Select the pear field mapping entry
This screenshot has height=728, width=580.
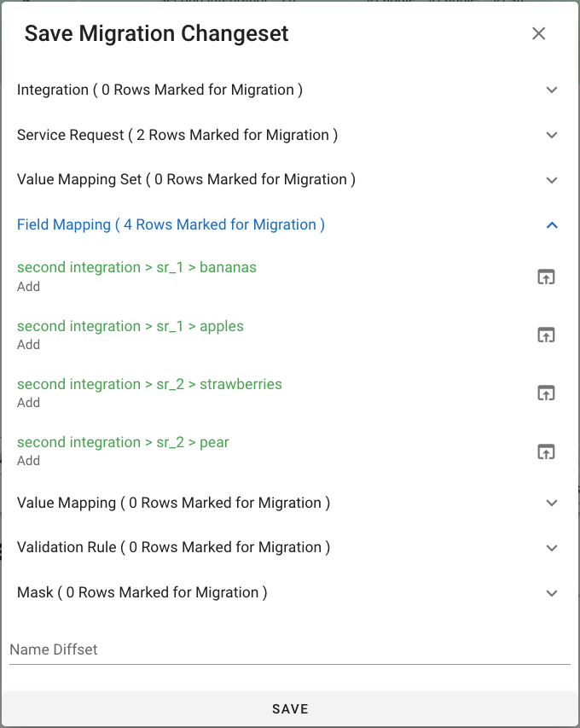[x=123, y=442]
